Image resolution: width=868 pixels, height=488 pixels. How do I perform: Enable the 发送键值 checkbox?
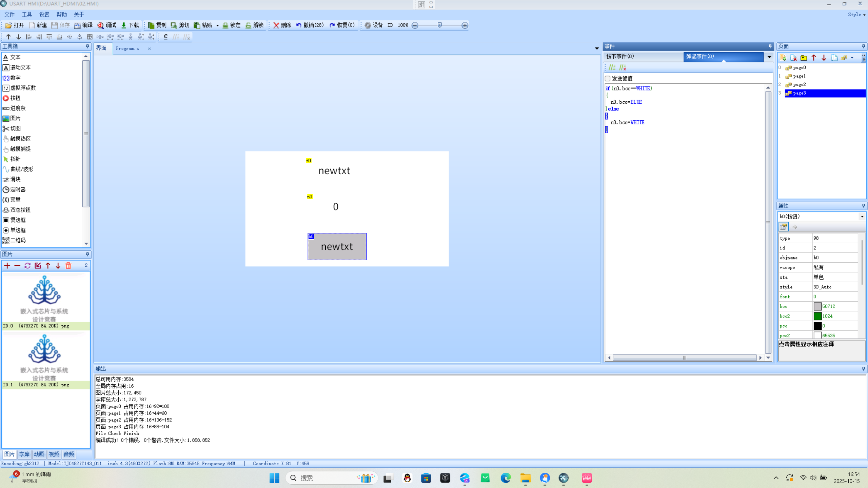[x=608, y=79]
